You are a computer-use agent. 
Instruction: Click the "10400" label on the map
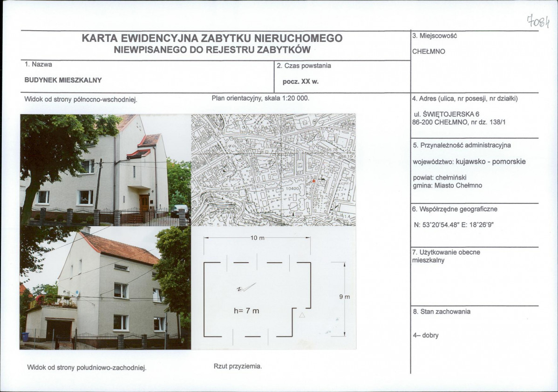(x=293, y=189)
